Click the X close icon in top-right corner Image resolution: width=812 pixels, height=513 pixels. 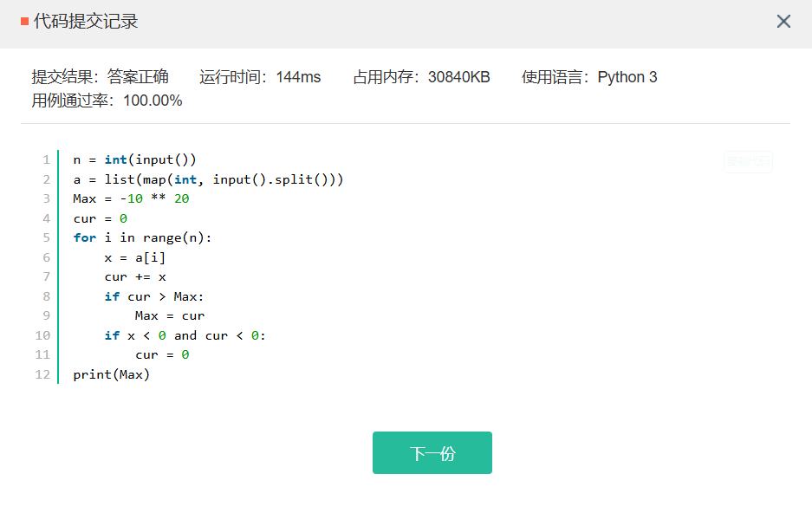[x=783, y=22]
